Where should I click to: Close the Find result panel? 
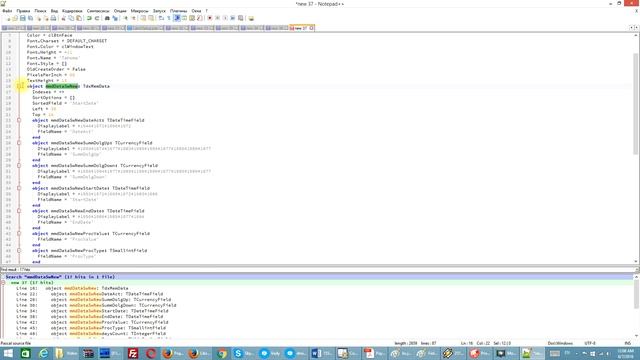(x=637, y=270)
